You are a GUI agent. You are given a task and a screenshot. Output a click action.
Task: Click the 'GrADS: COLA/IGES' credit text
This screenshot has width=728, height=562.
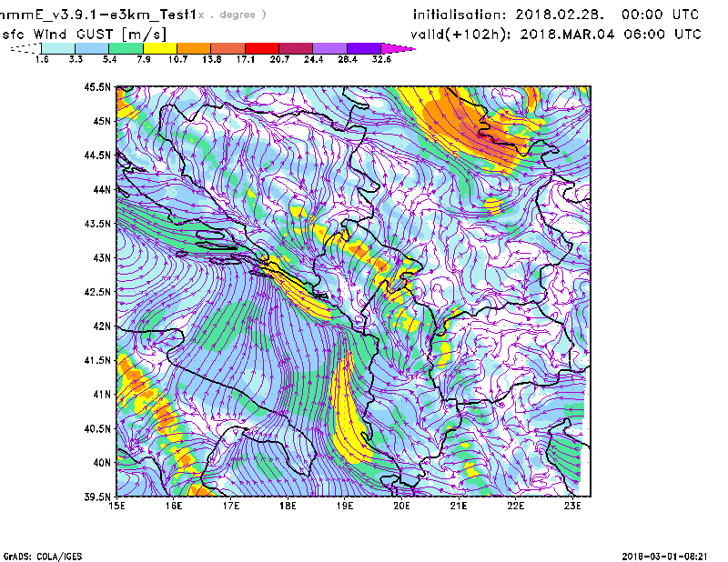click(x=43, y=557)
